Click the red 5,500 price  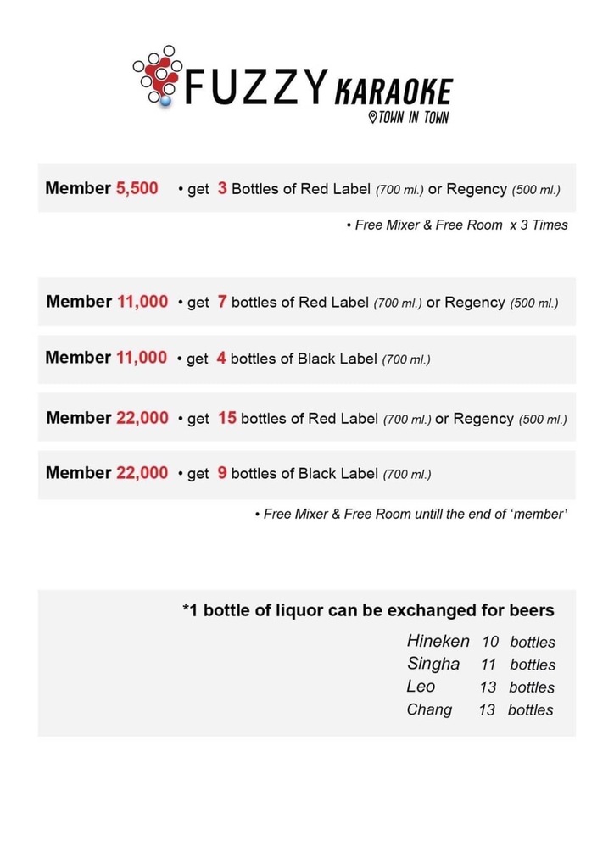pyautogui.click(x=137, y=188)
